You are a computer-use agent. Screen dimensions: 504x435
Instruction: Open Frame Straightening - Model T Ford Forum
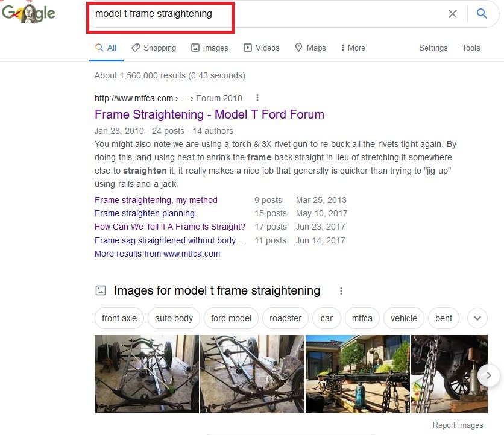click(209, 114)
